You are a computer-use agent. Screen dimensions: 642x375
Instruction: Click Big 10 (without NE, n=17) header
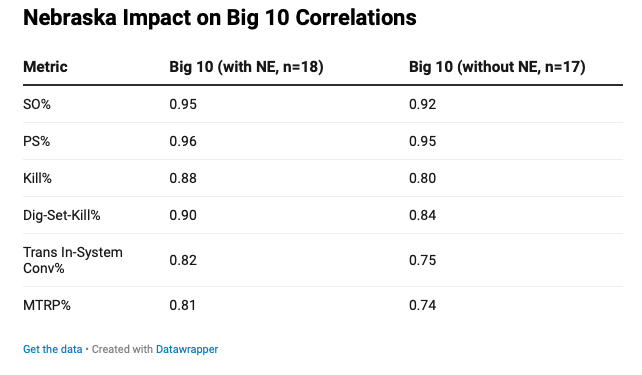(497, 67)
